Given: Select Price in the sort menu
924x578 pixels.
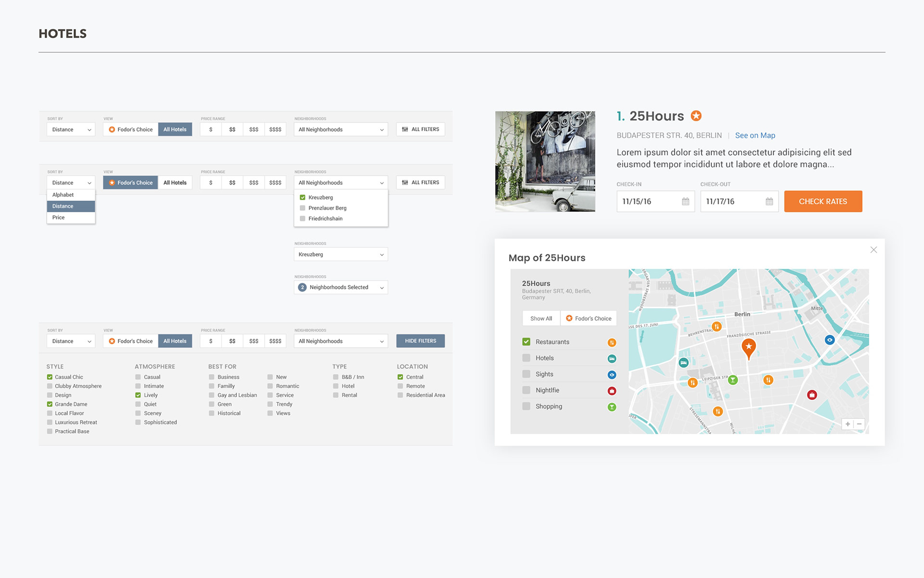Looking at the screenshot, I should coord(71,218).
